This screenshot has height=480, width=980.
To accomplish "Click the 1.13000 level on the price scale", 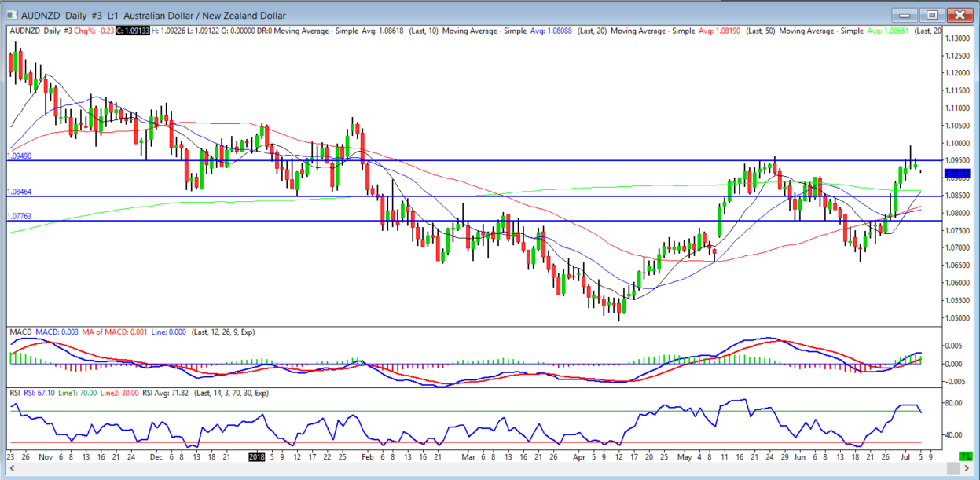I will 956,38.
